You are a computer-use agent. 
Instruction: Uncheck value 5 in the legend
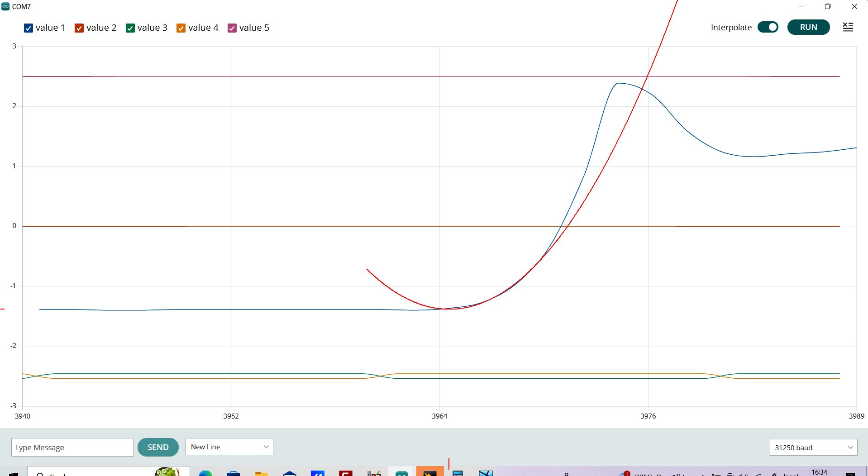[x=232, y=28]
